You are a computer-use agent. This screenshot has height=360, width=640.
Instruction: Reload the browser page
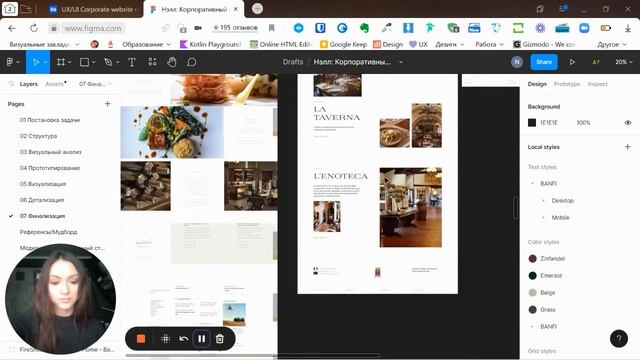[x=34, y=28]
